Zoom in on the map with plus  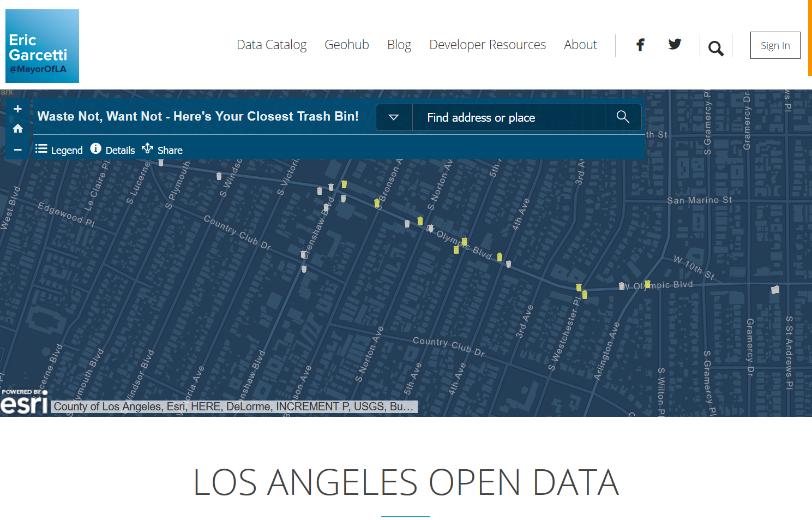coord(18,109)
